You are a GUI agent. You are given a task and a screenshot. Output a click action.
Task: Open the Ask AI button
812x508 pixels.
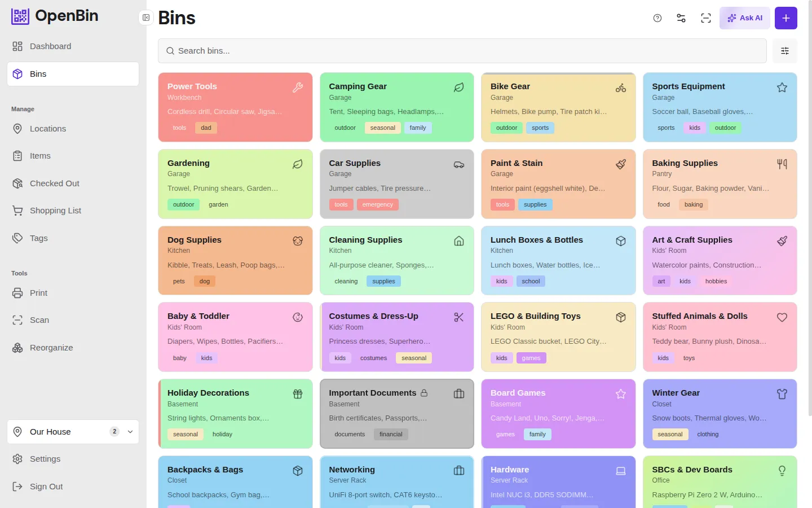[745, 18]
